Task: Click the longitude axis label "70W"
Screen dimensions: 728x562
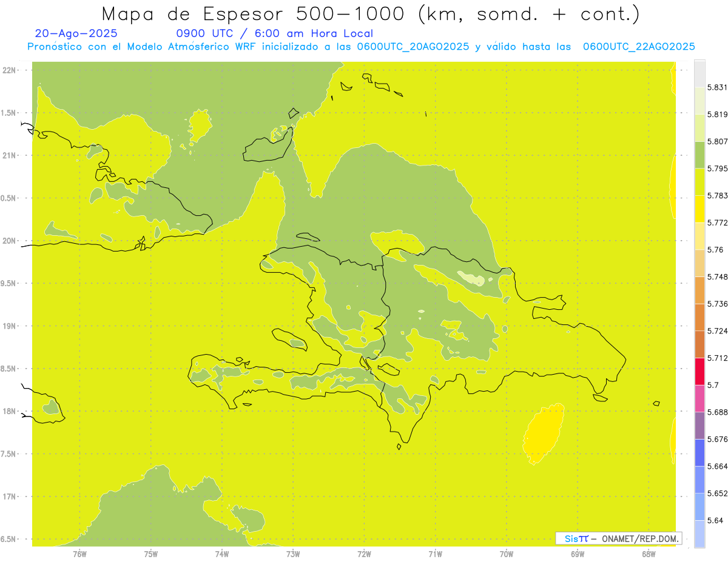Action: click(x=507, y=554)
